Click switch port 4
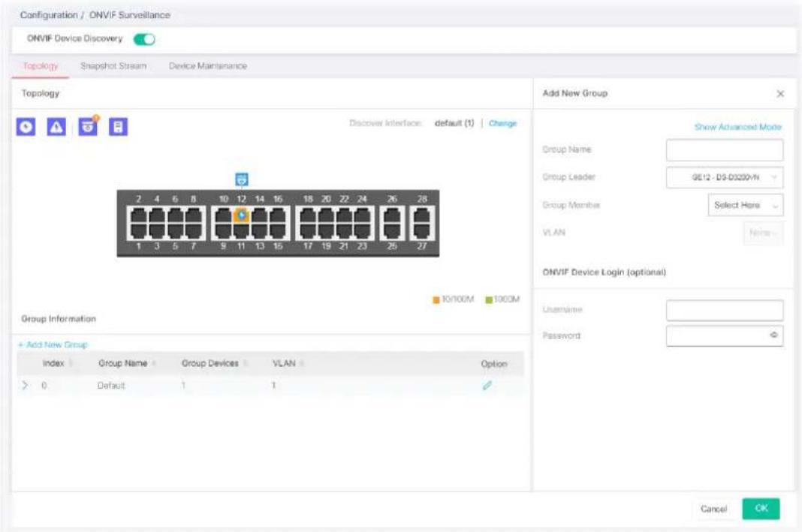 click(157, 215)
